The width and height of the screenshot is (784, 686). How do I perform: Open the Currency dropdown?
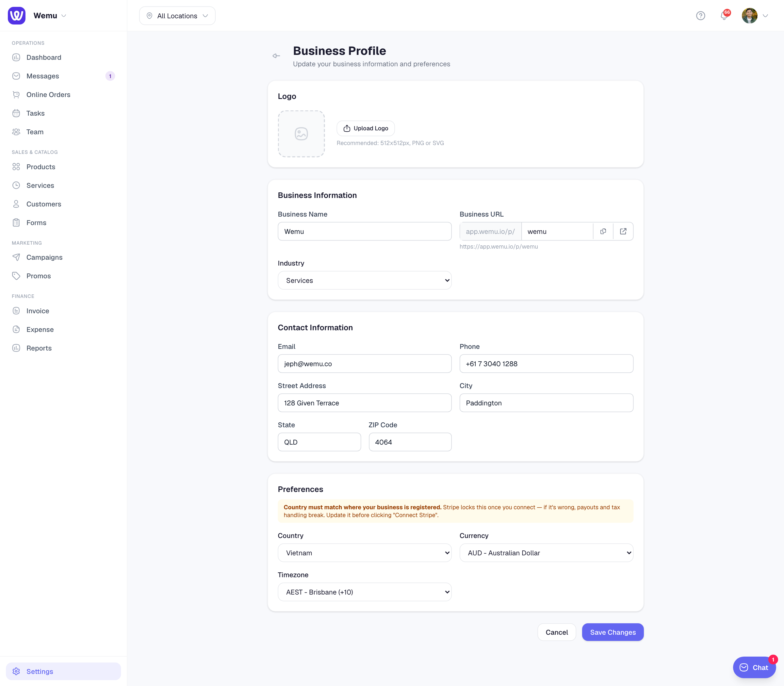[546, 553]
